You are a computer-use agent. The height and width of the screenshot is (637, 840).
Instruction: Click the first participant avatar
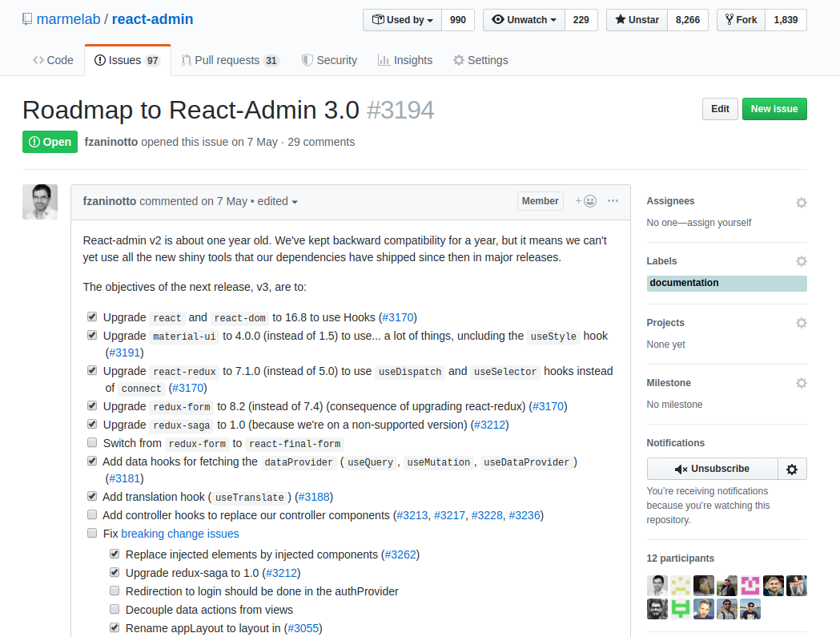tap(657, 586)
